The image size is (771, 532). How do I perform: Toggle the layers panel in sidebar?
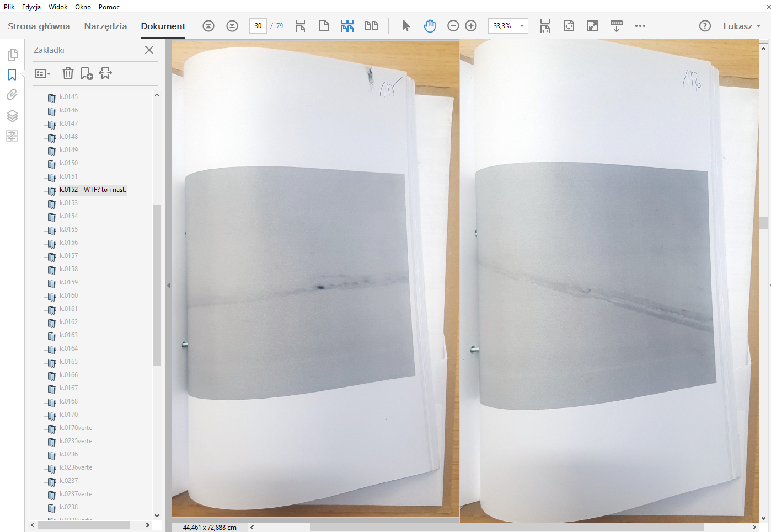12,116
